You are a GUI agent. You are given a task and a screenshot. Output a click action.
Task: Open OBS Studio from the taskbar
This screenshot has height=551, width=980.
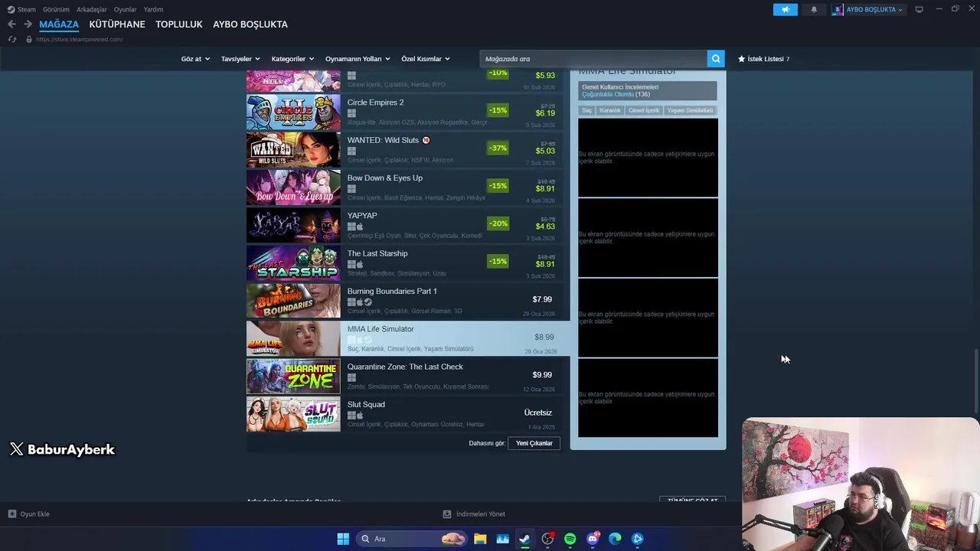547,539
